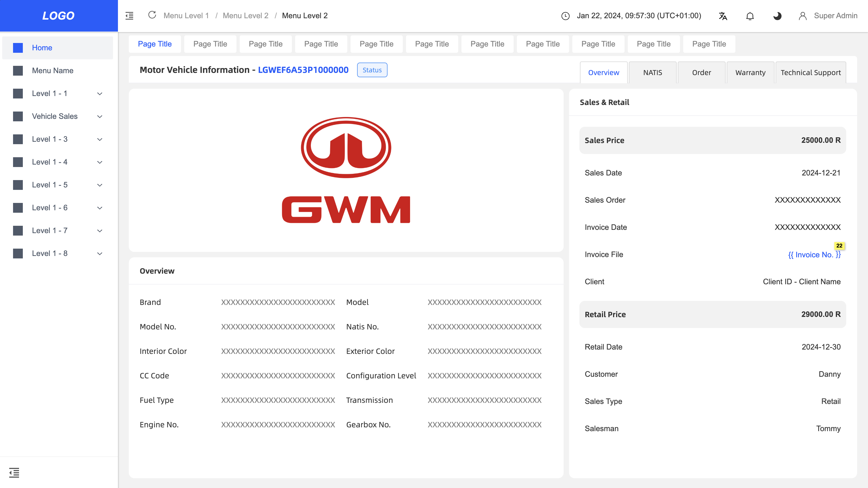Image resolution: width=868 pixels, height=488 pixels.
Task: Click VIN link LGWEF6A53P1000000
Action: [303, 70]
